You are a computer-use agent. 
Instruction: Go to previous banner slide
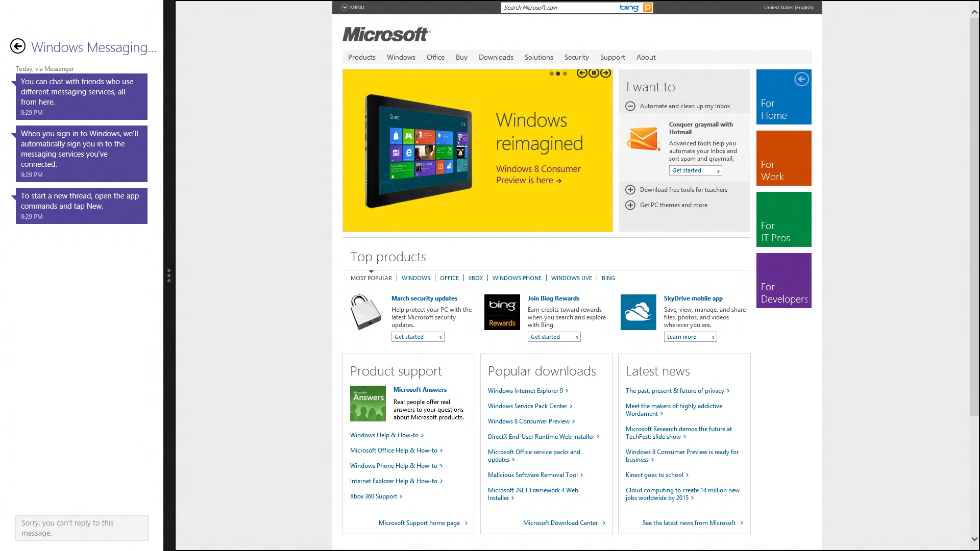coord(582,73)
